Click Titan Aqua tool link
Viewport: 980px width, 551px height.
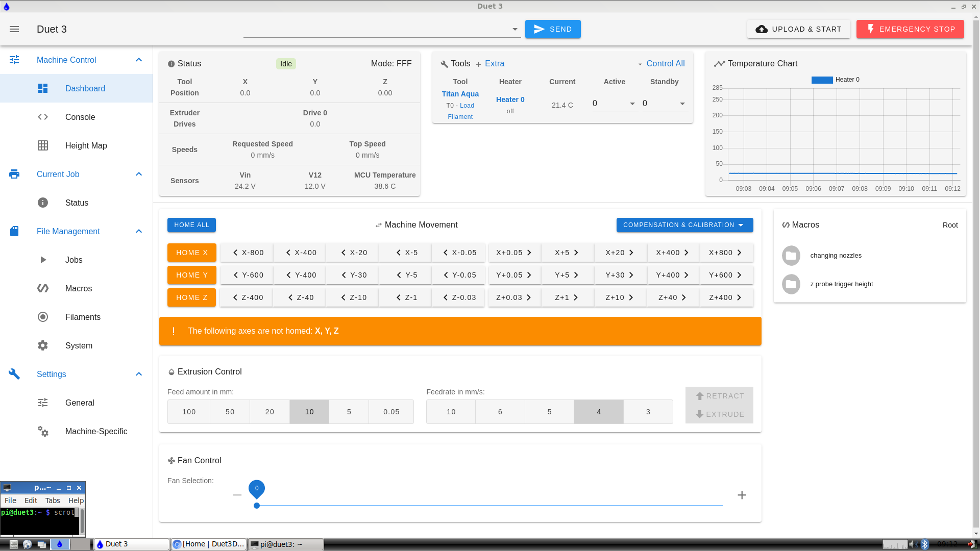[460, 94]
